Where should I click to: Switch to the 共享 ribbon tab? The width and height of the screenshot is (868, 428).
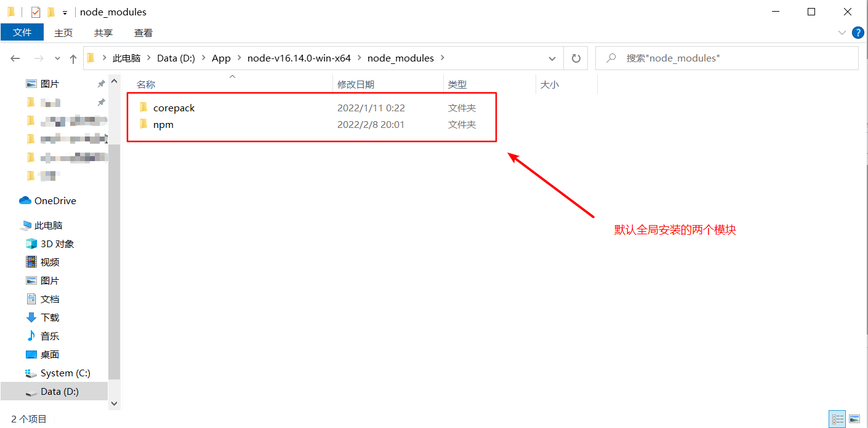click(103, 33)
